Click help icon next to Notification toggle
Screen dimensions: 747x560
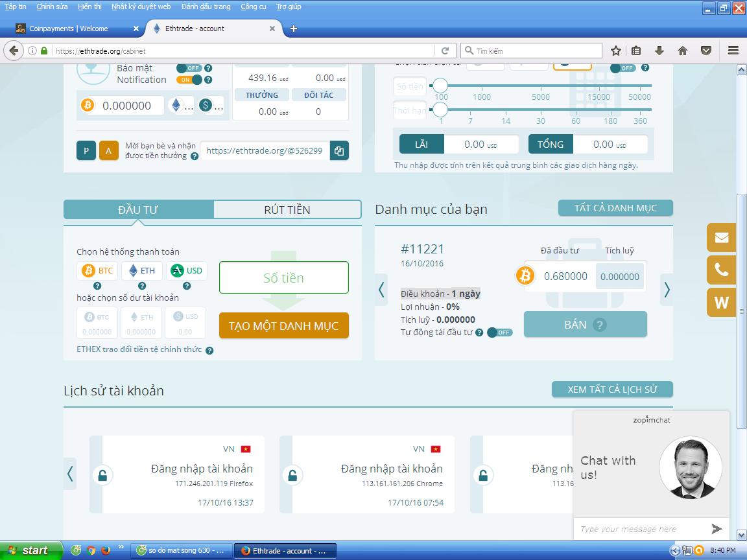click(x=208, y=80)
